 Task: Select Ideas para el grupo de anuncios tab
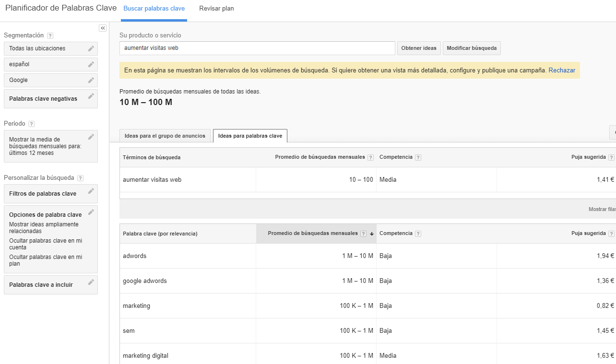pos(165,136)
